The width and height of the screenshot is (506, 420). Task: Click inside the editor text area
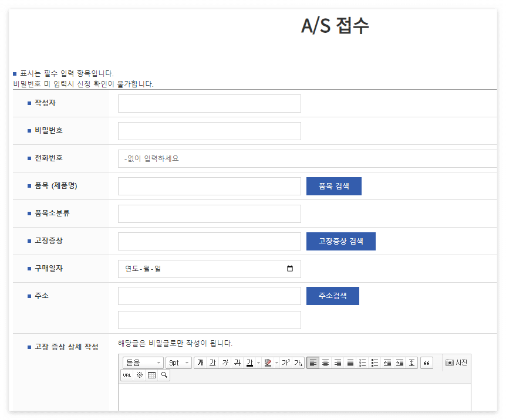tap(295, 398)
